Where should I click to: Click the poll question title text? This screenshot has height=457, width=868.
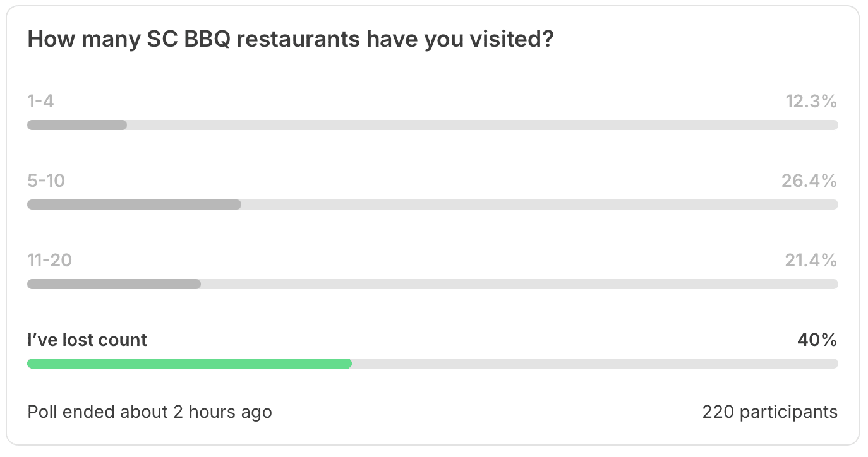coord(291,40)
